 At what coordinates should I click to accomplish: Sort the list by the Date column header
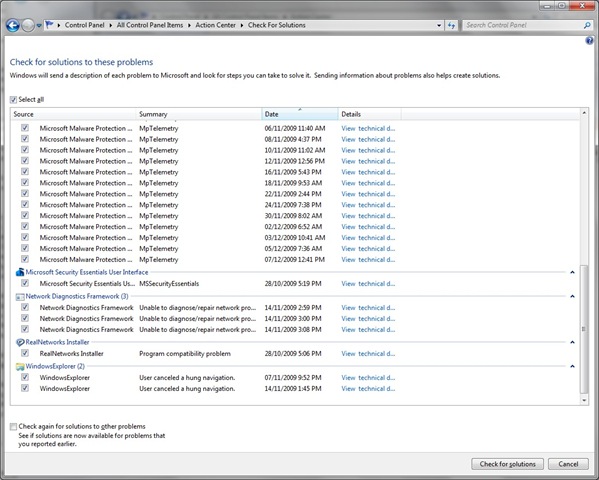click(x=300, y=114)
